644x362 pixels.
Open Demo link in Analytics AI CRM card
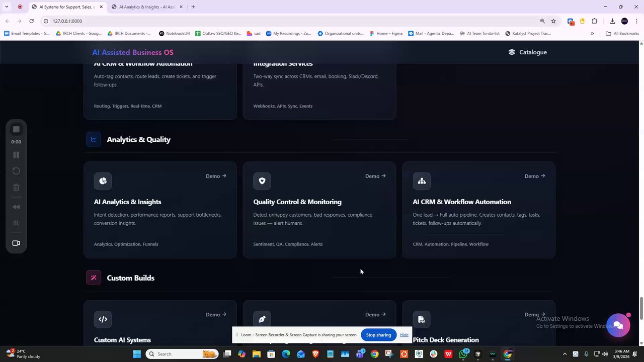click(x=535, y=176)
